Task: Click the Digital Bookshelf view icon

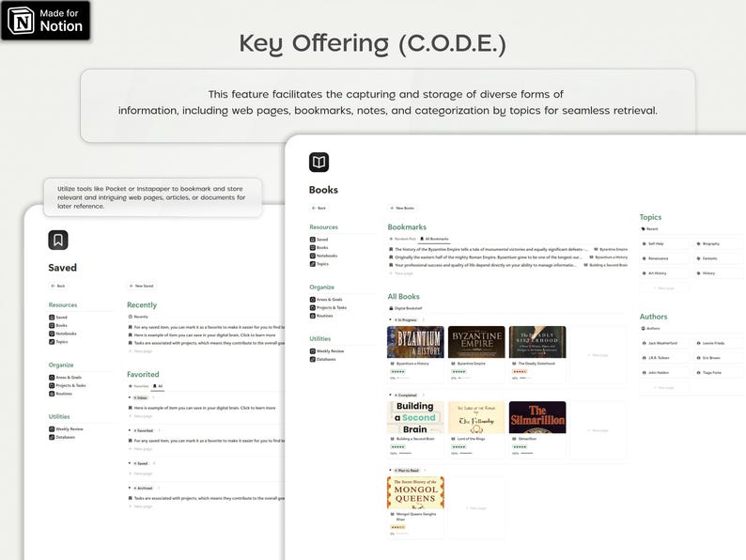Action: point(391,308)
